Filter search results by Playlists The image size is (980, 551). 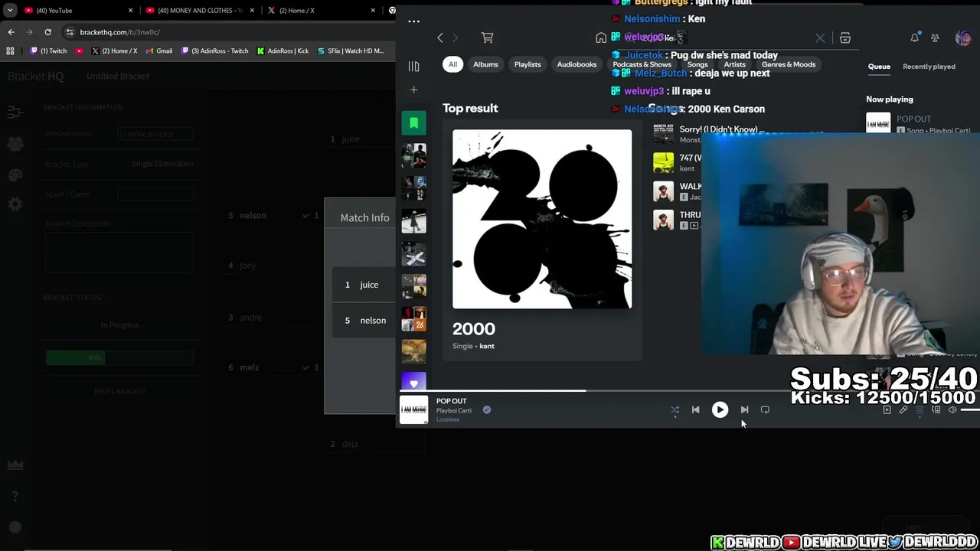528,64
